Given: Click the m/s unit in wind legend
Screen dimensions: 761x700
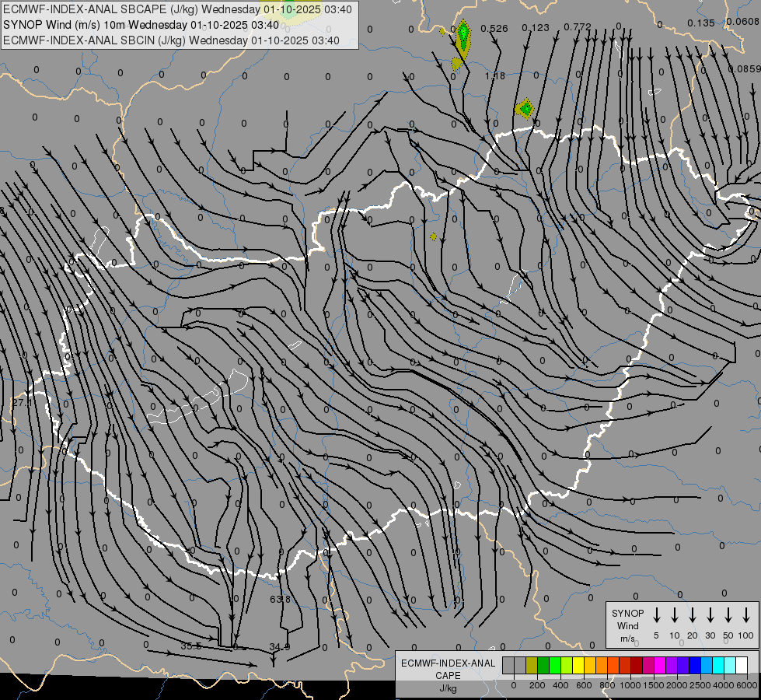Looking at the screenshot, I should click(627, 639).
